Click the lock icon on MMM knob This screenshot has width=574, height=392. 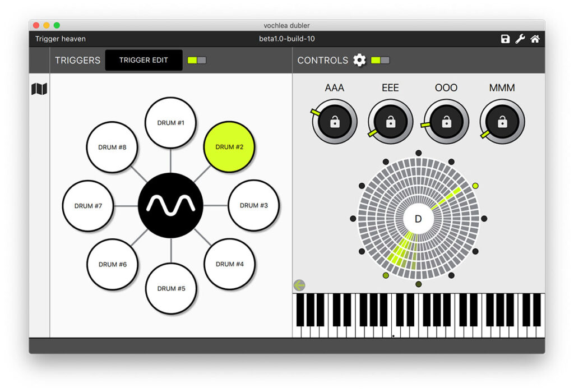coord(502,122)
